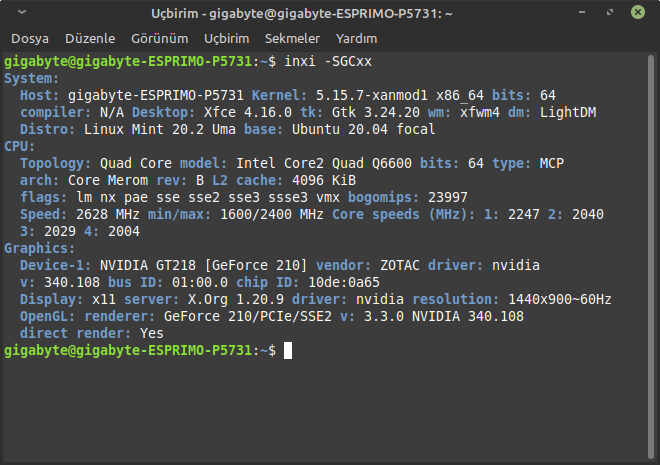Click the vendor value 'ZOTAC'
The width and height of the screenshot is (660, 465).
(x=400, y=265)
